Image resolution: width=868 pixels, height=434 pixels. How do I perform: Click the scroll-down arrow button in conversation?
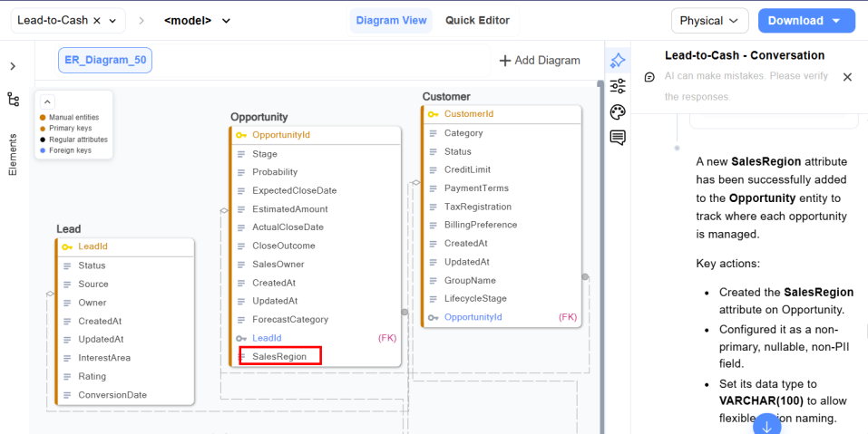pyautogui.click(x=766, y=426)
